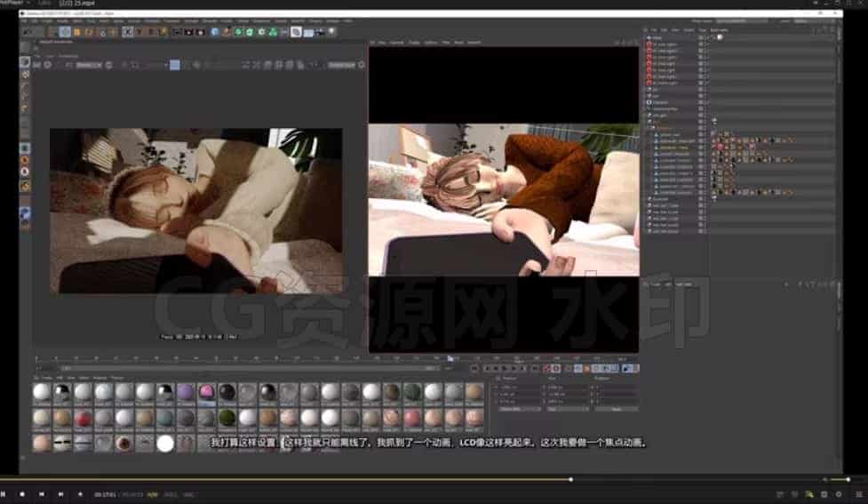Toggle the red Autokeying button
The image size is (868, 504).
pos(555,368)
